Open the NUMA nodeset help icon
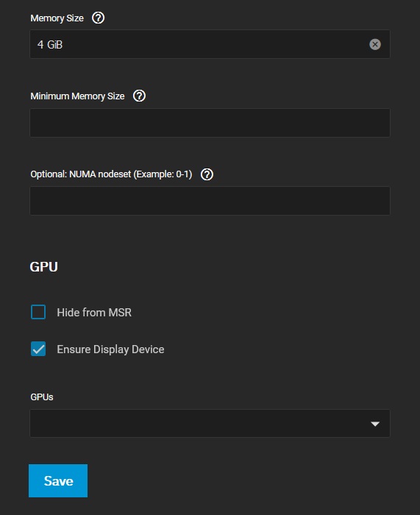The height and width of the screenshot is (515, 420). (207, 174)
